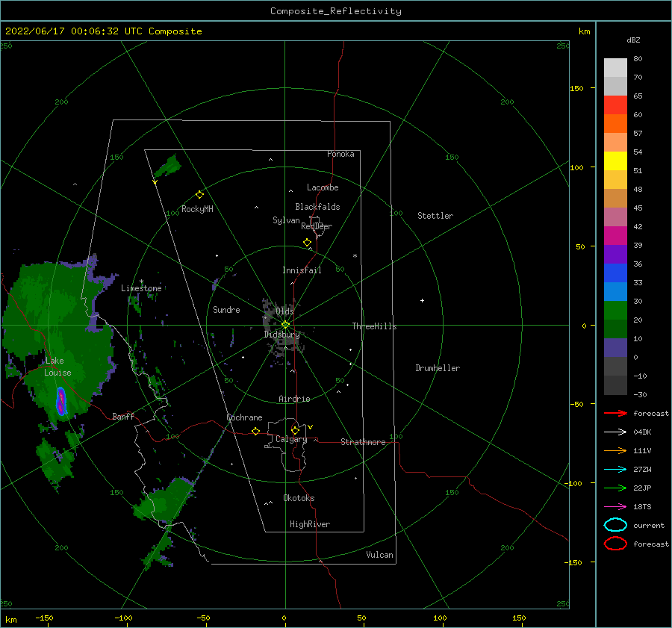Pick the purple 36-39 dBZ color band
The height and width of the screenshot is (628, 672).
615,254
